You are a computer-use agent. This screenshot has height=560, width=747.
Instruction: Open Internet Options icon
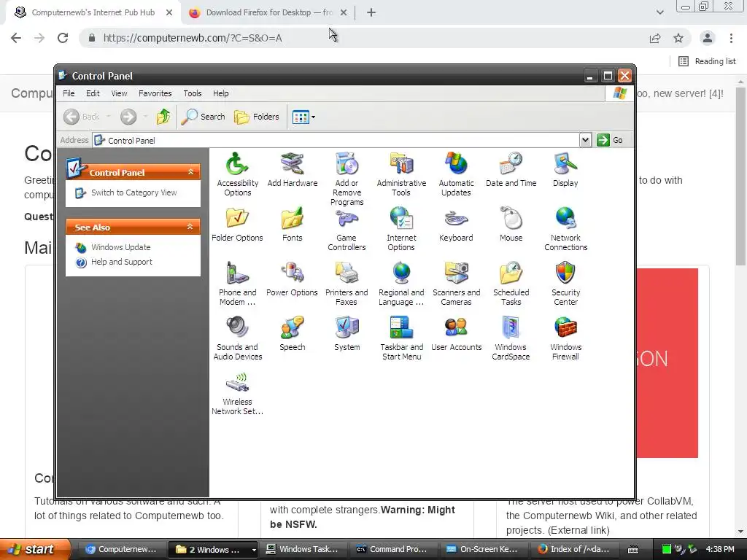point(401,229)
